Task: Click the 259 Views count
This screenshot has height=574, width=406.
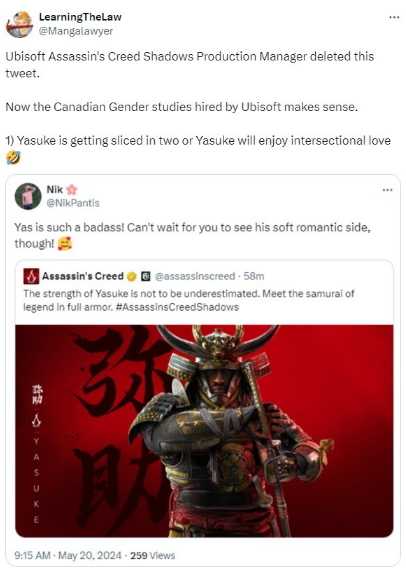Action: tap(153, 556)
